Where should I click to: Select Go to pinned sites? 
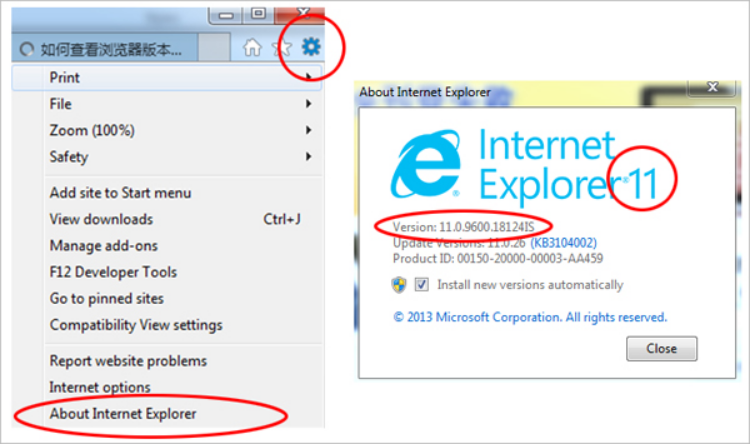[167, 298]
